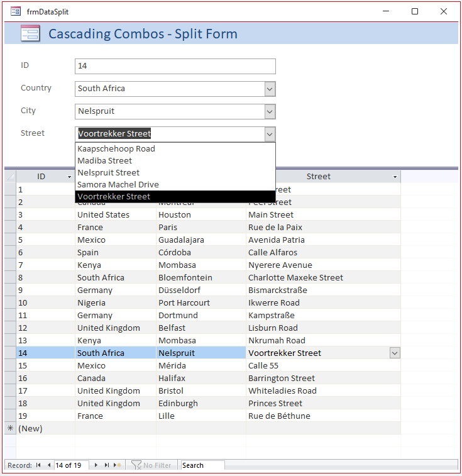462x476 pixels.
Task: Click the 'Mérida' city cell
Action: [201, 366]
